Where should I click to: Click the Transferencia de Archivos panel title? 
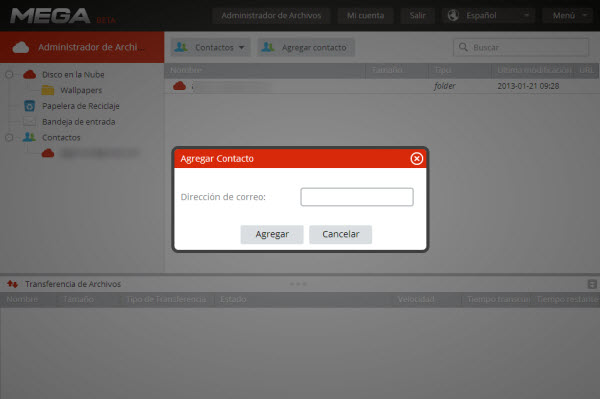click(73, 284)
